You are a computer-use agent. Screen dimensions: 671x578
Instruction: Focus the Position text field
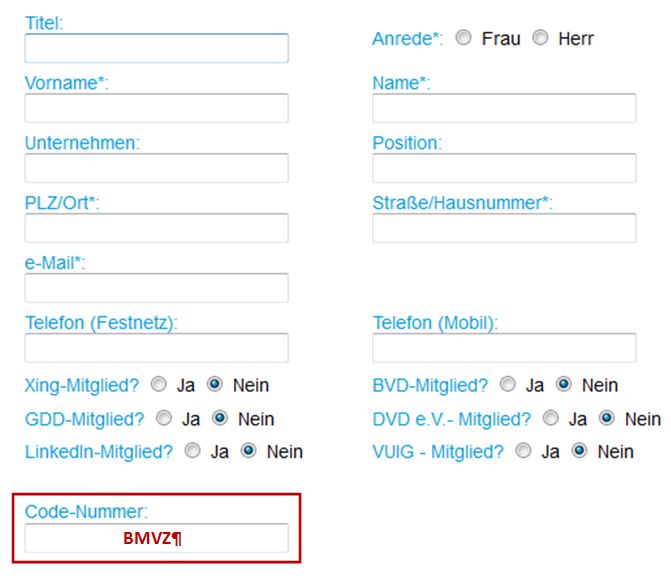tap(504, 168)
